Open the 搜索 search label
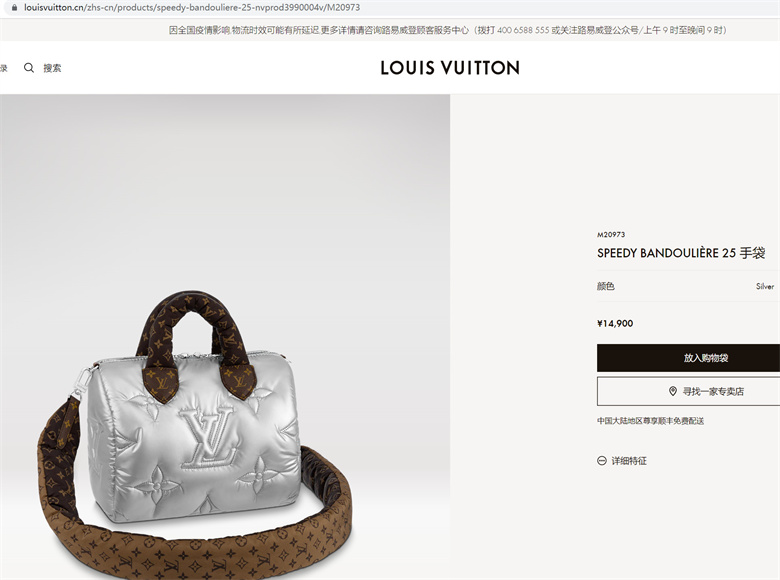Image resolution: width=780 pixels, height=580 pixels. [x=52, y=68]
